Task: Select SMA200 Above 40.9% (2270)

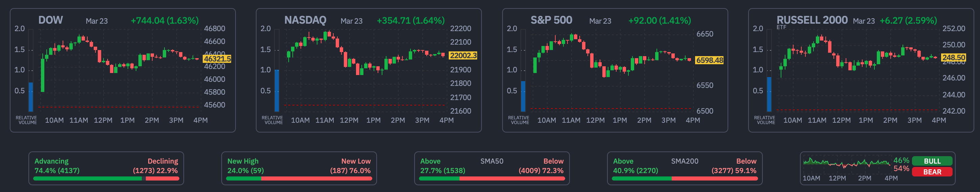Action: coord(635,166)
